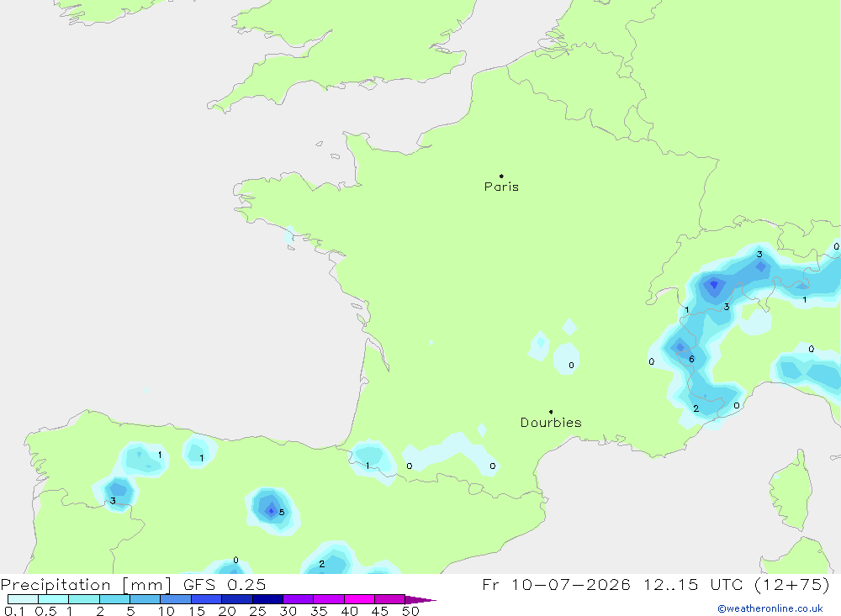Click the '12..15 UTC (12+75)' time text
Image resolution: width=841 pixels, height=616 pixels.
click(x=737, y=584)
